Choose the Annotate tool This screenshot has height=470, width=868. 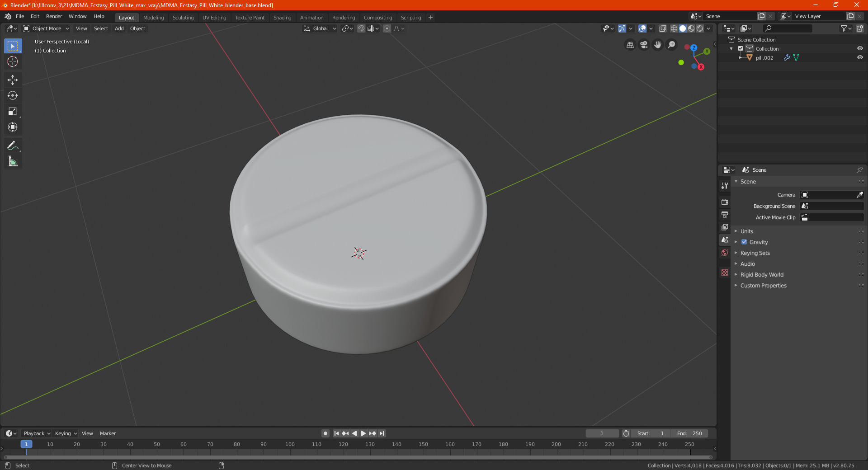pyautogui.click(x=13, y=146)
